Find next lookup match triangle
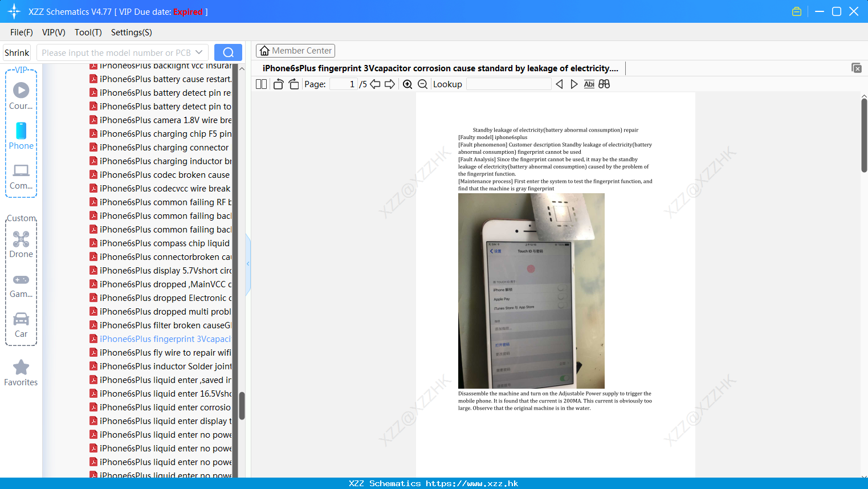This screenshot has width=868, height=489. point(574,84)
